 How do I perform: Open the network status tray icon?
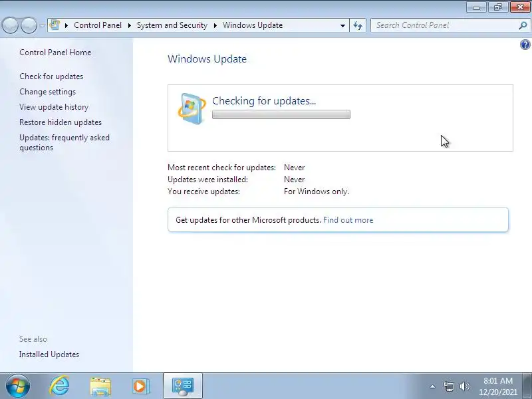click(x=448, y=386)
